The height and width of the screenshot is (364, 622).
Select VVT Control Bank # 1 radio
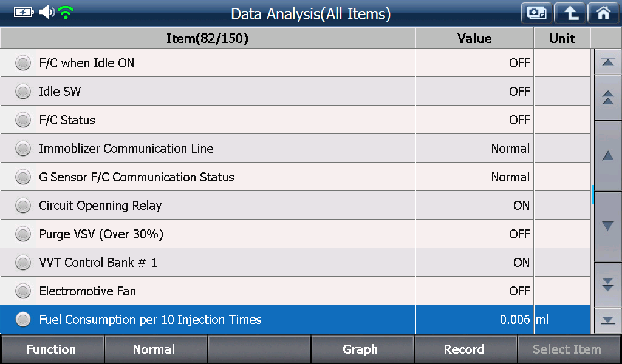[x=23, y=263]
